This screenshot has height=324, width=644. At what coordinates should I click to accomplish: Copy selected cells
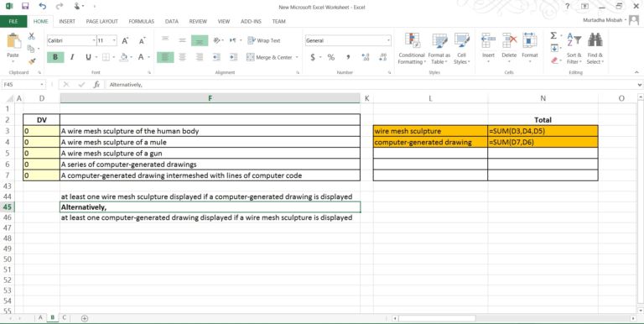31,49
